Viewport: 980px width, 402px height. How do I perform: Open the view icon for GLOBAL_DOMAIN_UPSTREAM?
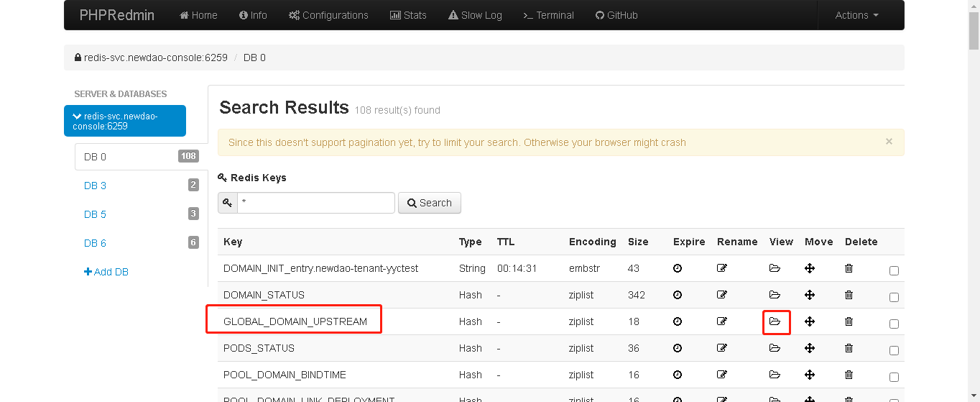(x=775, y=321)
